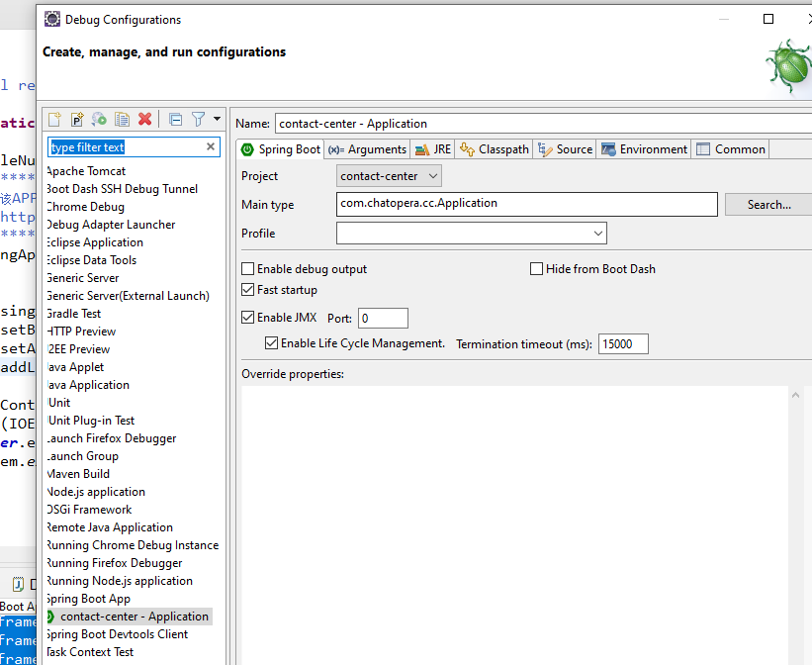Select JUnit Plug-in Test item

tap(91, 421)
